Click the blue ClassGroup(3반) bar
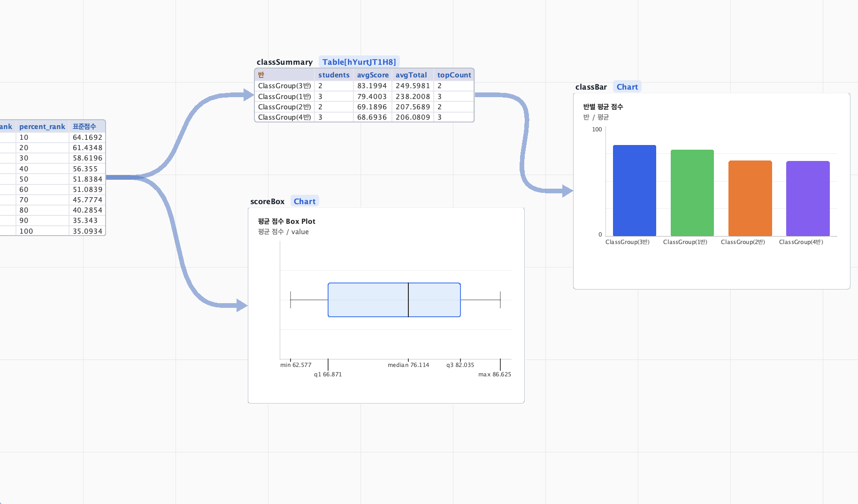858x504 pixels. (635, 191)
